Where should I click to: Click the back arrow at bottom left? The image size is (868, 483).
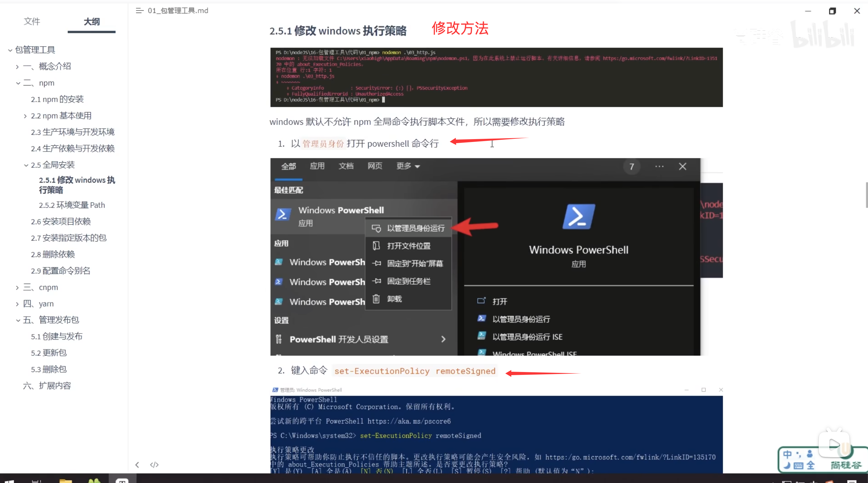click(x=137, y=465)
